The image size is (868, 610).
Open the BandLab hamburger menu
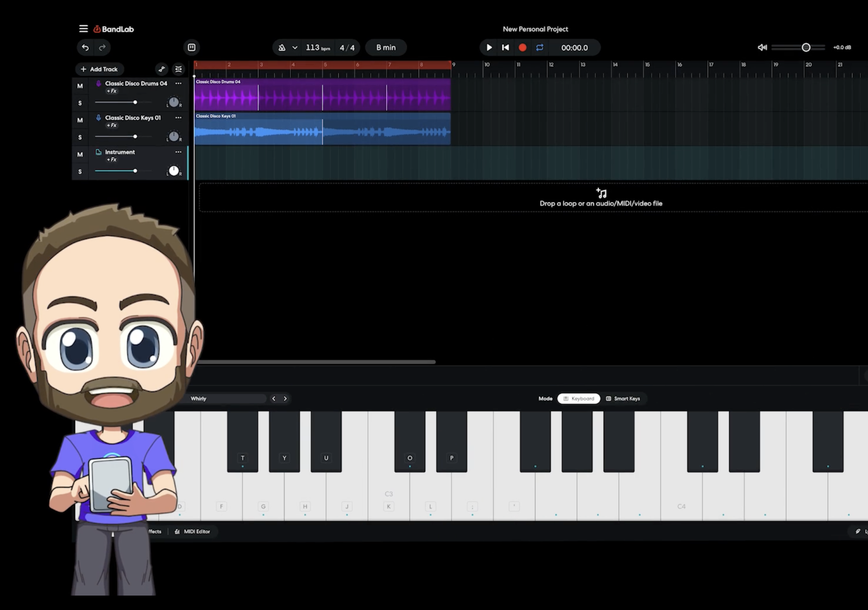pyautogui.click(x=83, y=29)
